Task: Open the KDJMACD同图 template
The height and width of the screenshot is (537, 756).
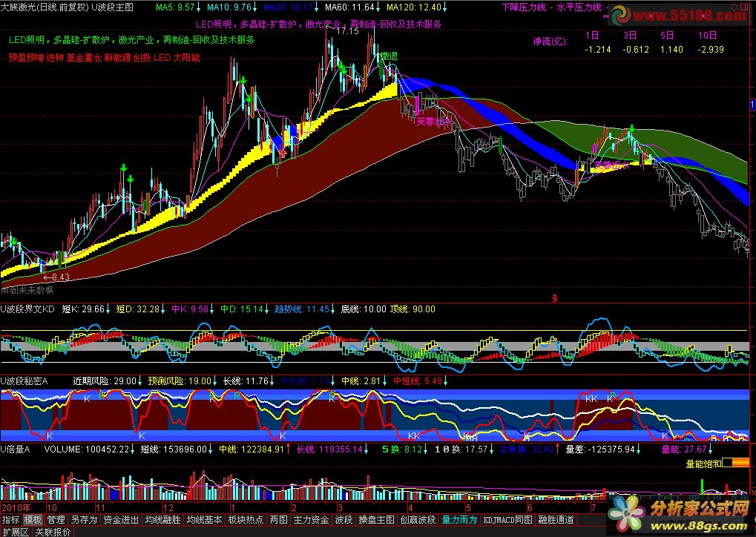Action: click(x=507, y=520)
